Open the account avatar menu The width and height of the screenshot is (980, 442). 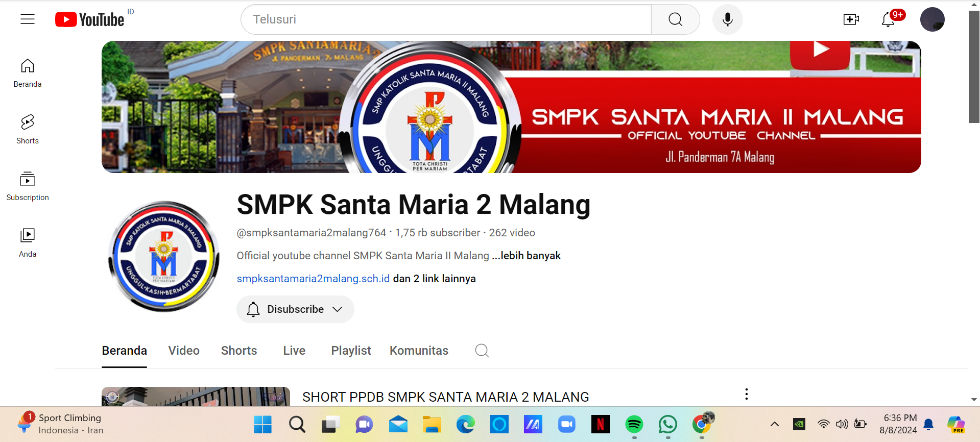click(933, 19)
